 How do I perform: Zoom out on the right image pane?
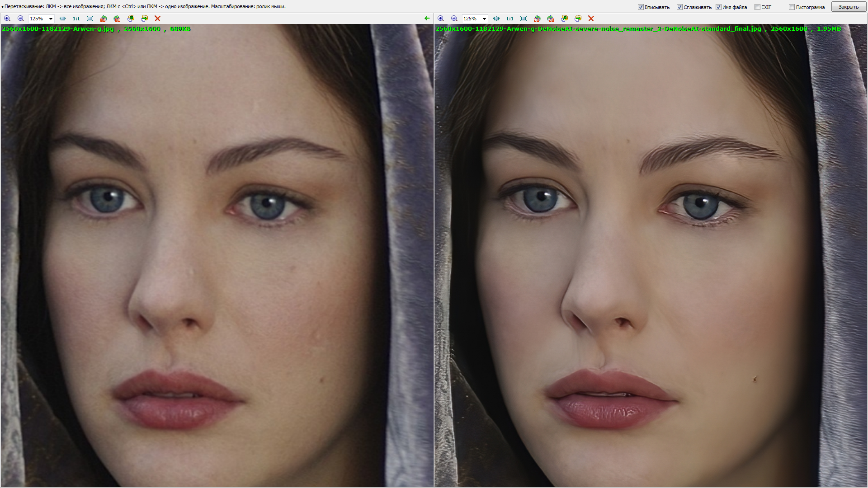point(454,19)
